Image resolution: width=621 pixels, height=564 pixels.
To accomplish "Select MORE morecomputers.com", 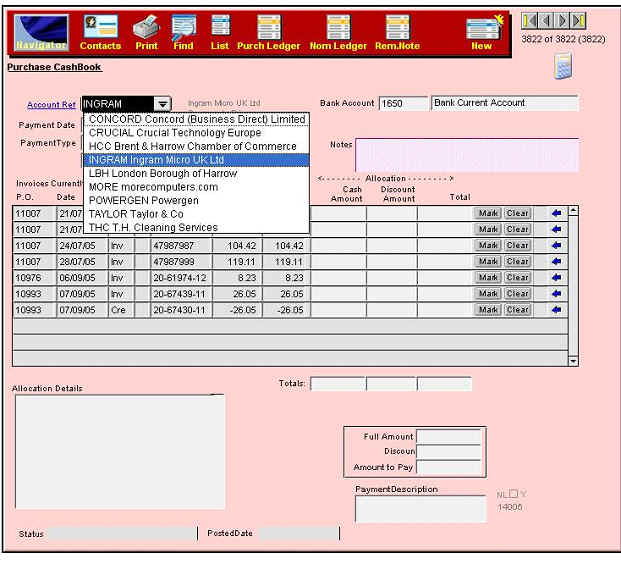I will tap(197, 187).
